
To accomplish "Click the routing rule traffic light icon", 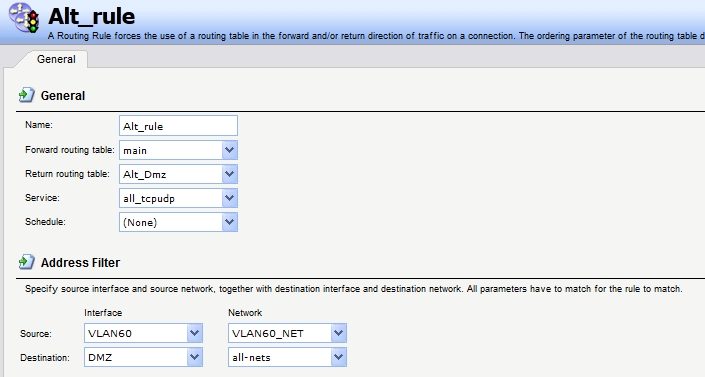I will tap(24, 18).
